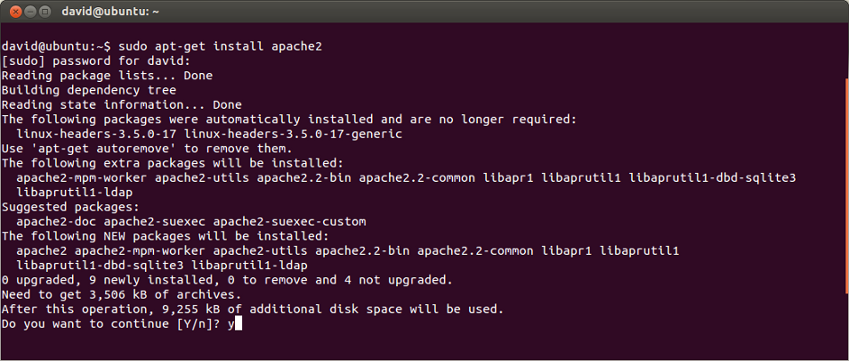Screen dimensions: 849x361
Task: Click the Do you want to continue prompt
Action: [114, 324]
